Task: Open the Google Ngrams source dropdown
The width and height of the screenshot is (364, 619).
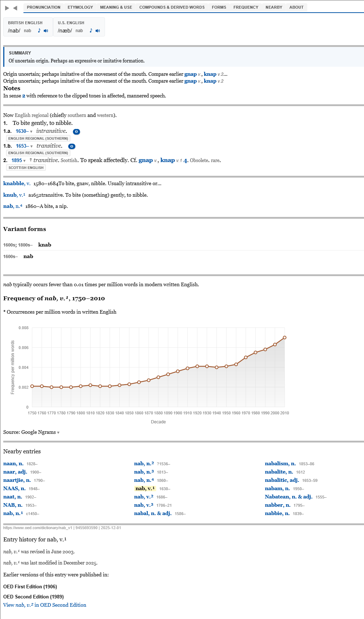Action: 58,432
